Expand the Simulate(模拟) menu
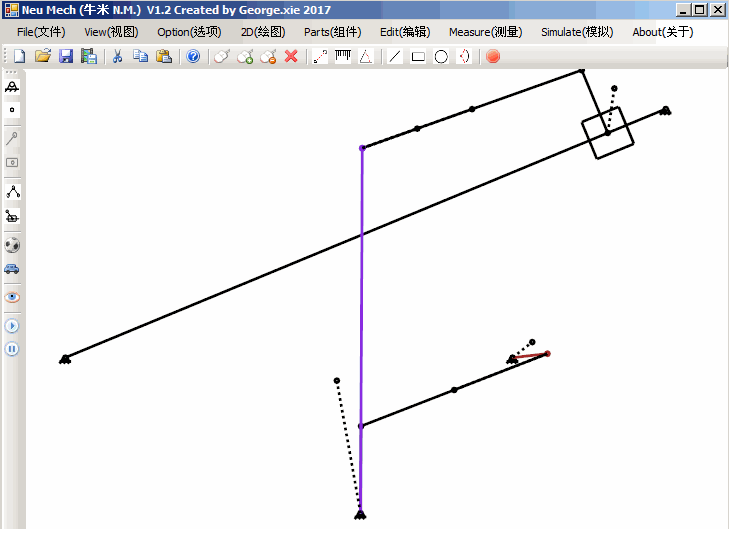Screen dimensions: 732x534 point(577,32)
